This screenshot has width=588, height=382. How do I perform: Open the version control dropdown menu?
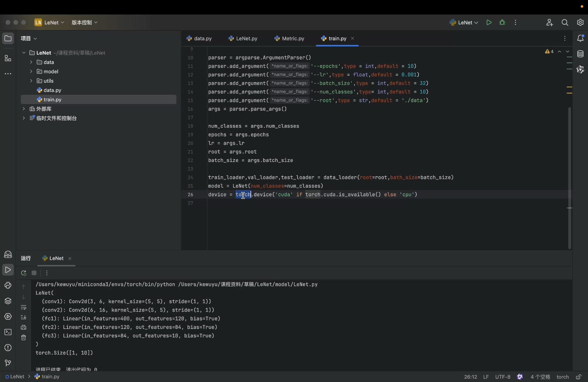(84, 22)
